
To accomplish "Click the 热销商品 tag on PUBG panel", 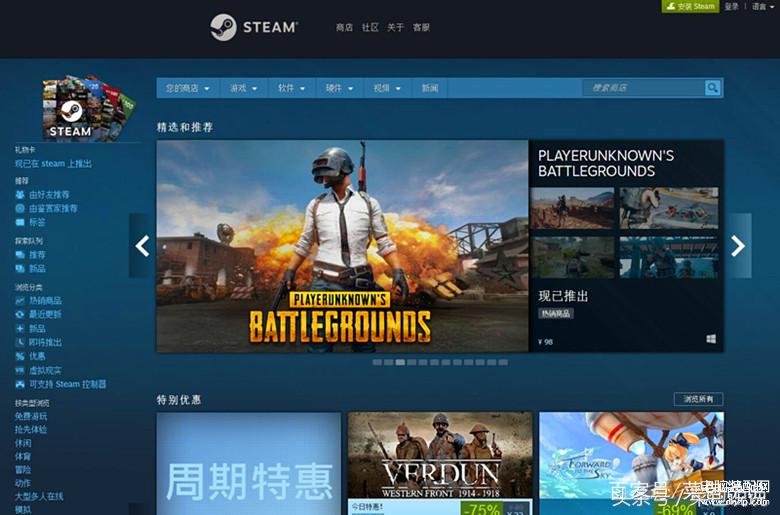I will point(556,313).
